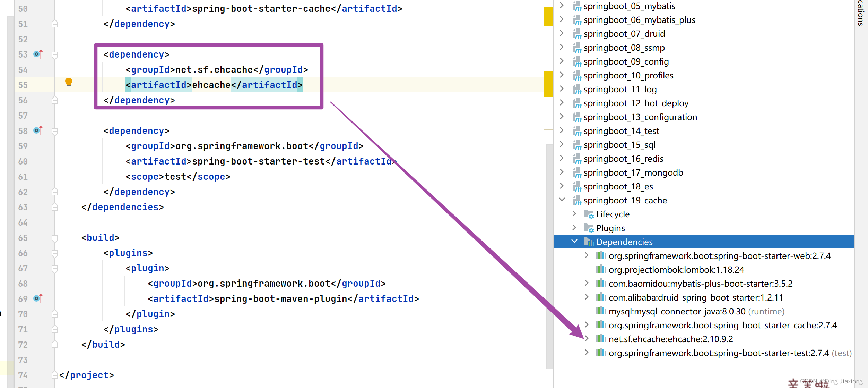The width and height of the screenshot is (868, 388).
Task: Click library icon of spring-boot-starter-cache dependency
Action: click(x=601, y=325)
